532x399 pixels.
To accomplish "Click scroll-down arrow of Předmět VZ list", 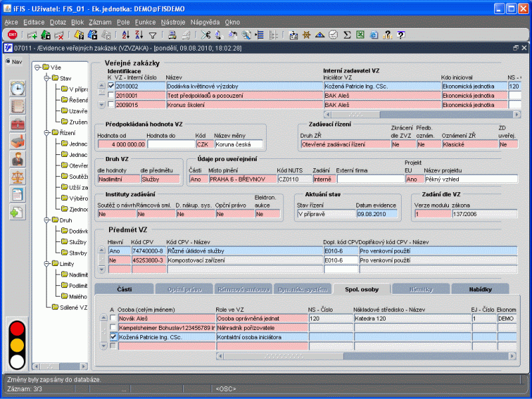I will click(x=102, y=269).
